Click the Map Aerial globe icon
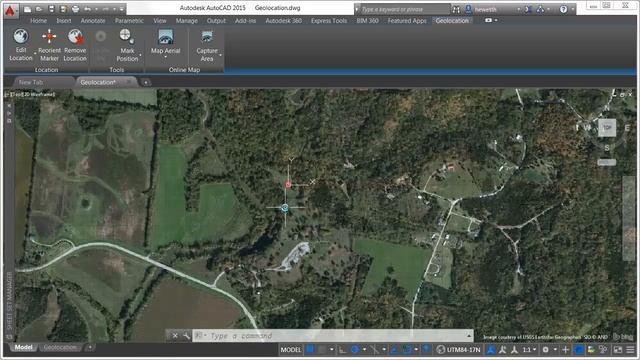This screenshot has height=360, width=640. [165, 37]
